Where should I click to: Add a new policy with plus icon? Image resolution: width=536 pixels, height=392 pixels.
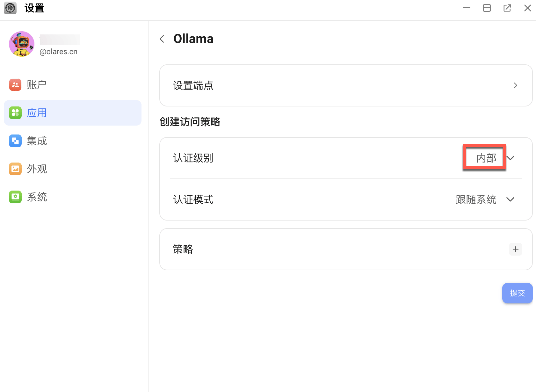(515, 249)
